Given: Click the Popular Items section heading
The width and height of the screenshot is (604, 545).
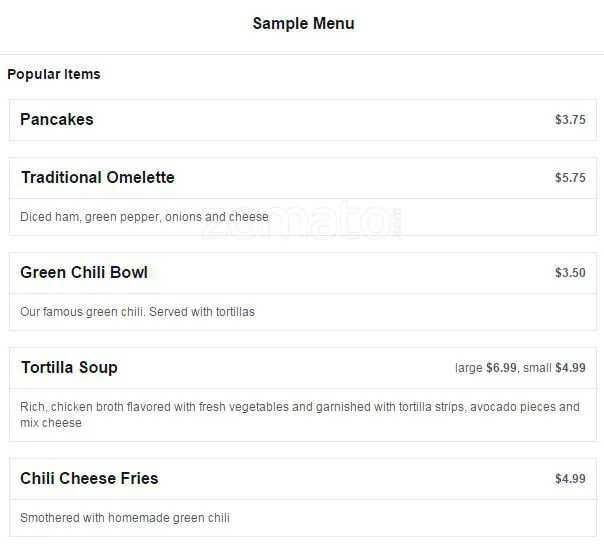Looking at the screenshot, I should point(54,74).
